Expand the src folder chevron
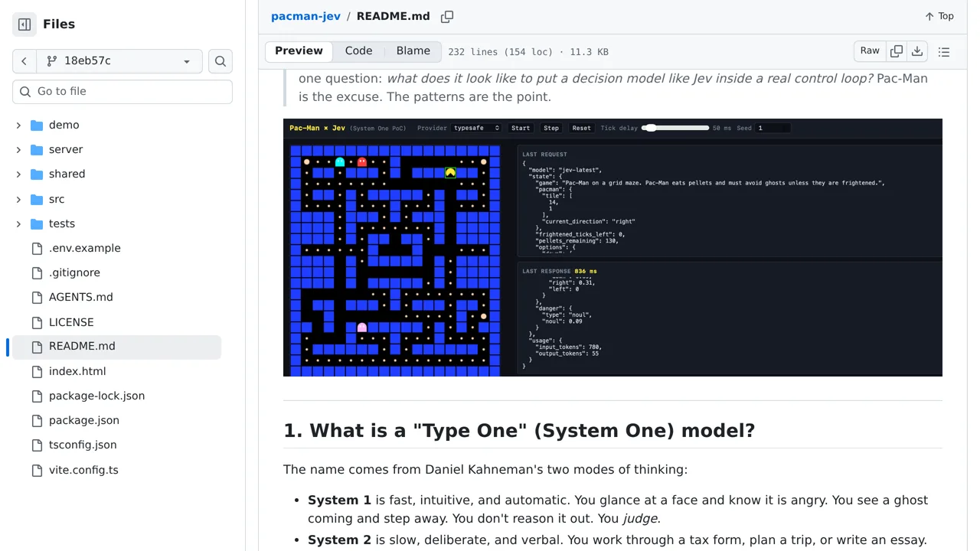This screenshot has height=551, width=980. [x=18, y=199]
